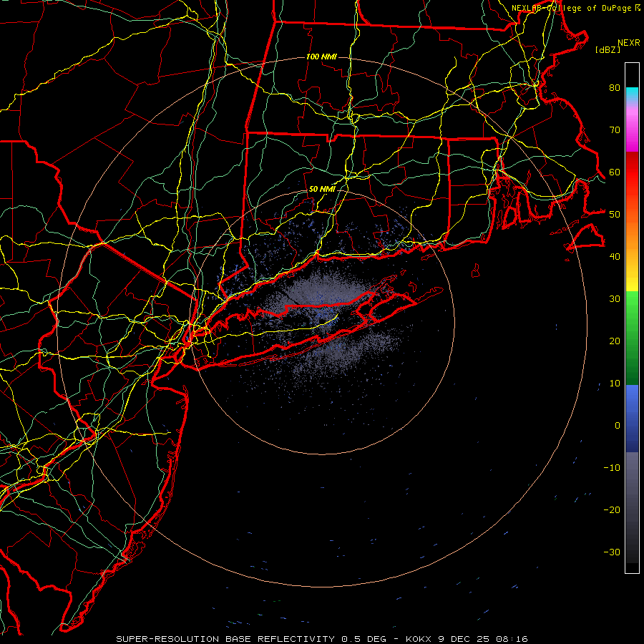Select the "30" value on dBZ scale
This screenshot has width=644, height=644.
coord(615,298)
